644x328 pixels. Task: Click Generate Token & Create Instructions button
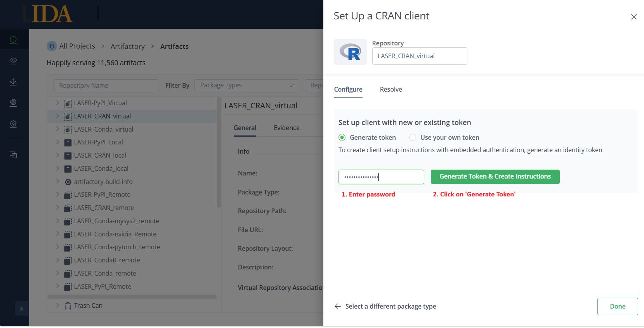(x=495, y=177)
